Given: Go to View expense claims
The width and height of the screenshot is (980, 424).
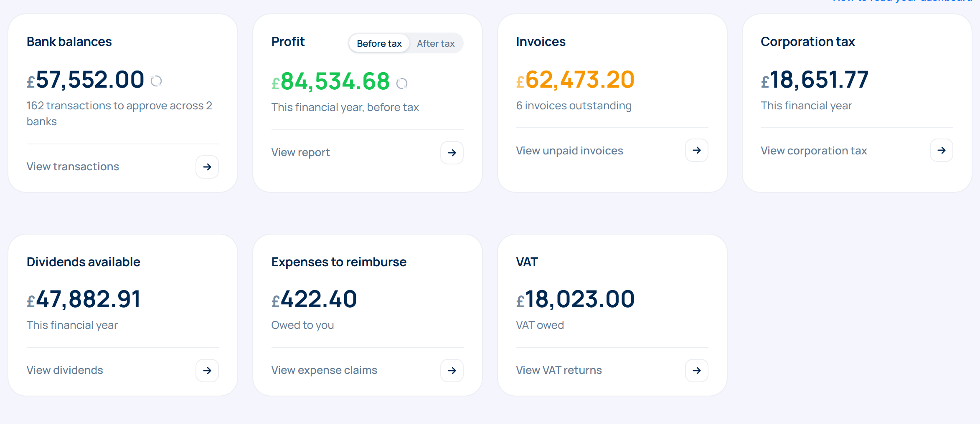Looking at the screenshot, I should click(x=324, y=370).
